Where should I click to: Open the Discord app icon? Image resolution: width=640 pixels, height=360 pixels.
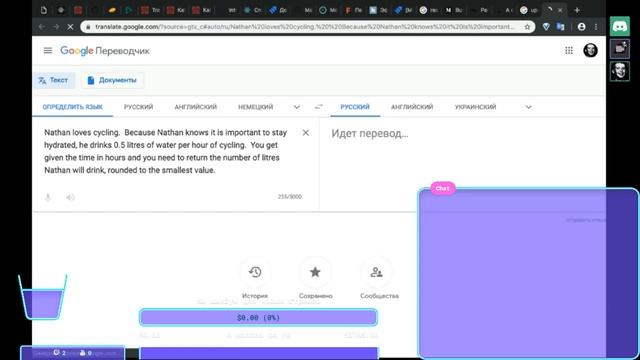[x=620, y=27]
